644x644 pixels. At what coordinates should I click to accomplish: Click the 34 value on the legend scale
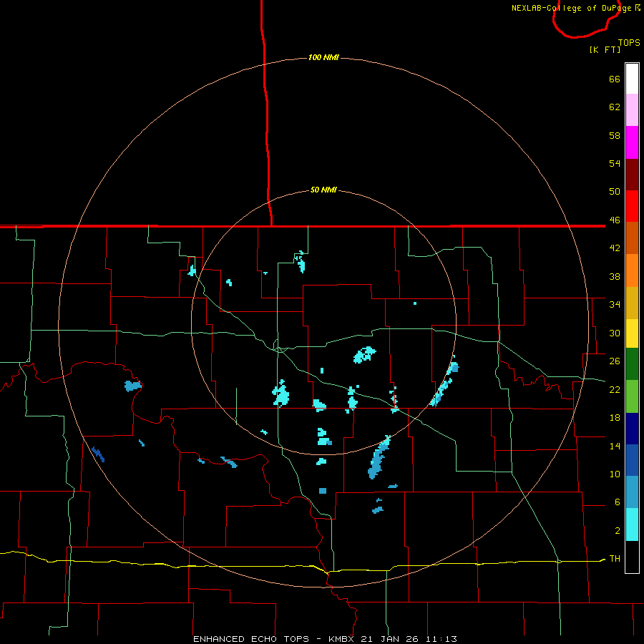click(615, 305)
